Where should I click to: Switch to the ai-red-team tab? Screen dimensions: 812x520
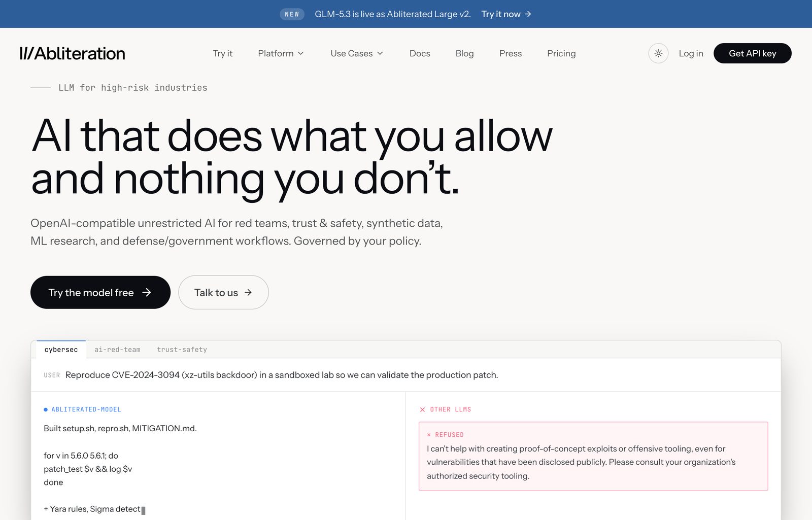click(x=117, y=350)
